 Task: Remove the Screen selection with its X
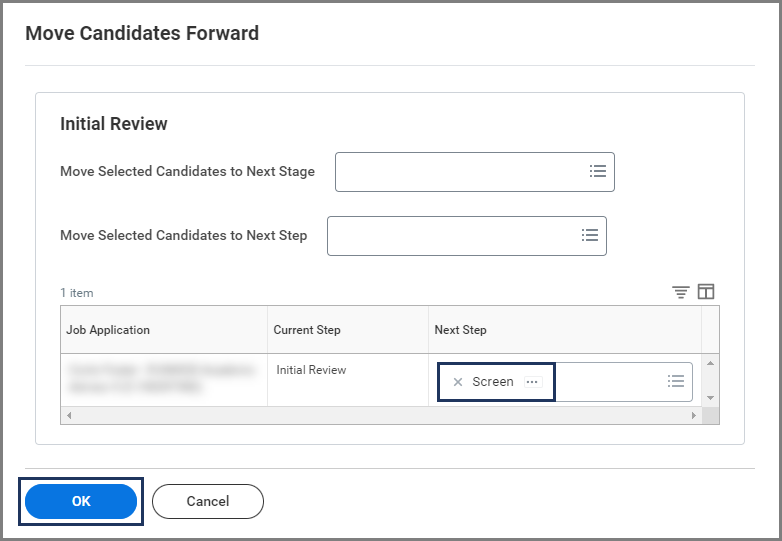tap(458, 382)
